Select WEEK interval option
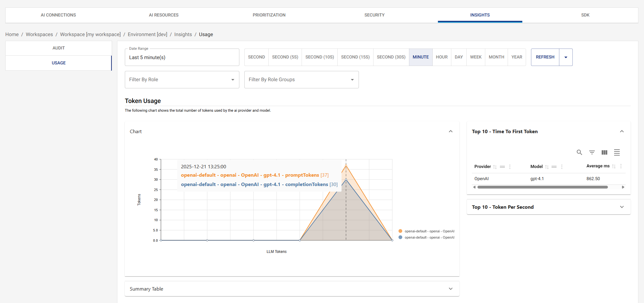 [476, 57]
